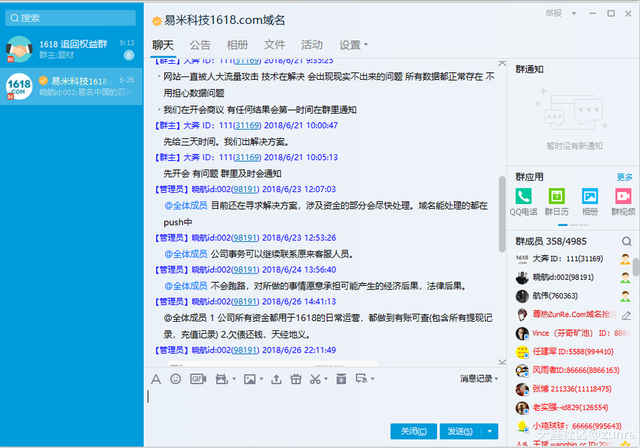This screenshot has width=640, height=448.
Task: Click the 群成员 358/4985 header
Action: pos(551,241)
